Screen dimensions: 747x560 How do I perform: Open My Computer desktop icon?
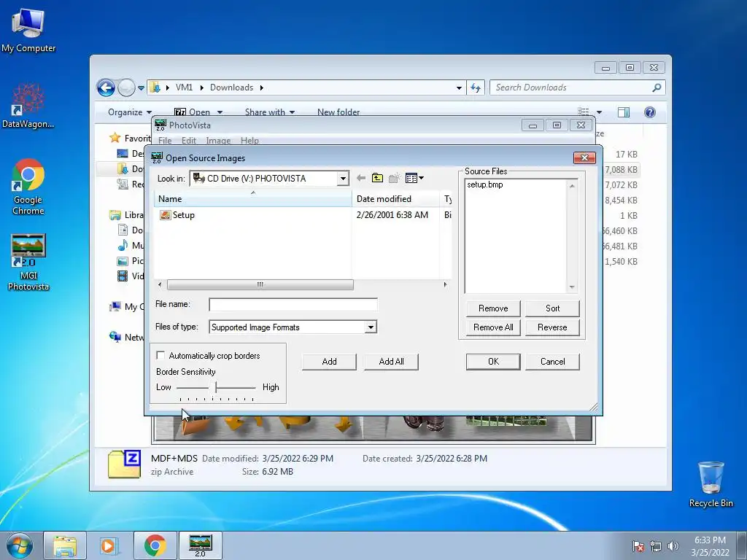(x=28, y=31)
